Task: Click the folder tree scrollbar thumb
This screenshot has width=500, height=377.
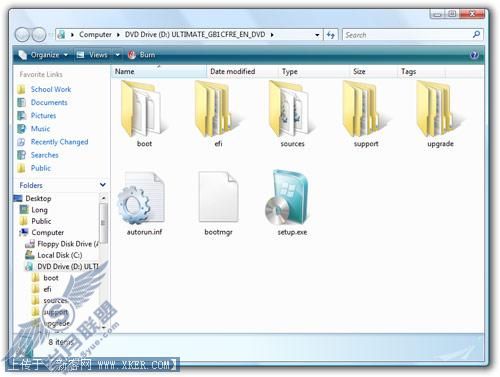Action: point(103,223)
